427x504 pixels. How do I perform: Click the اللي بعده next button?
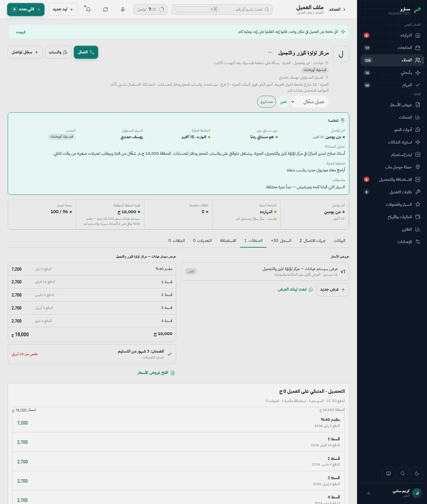pyautogui.click(x=26, y=9)
